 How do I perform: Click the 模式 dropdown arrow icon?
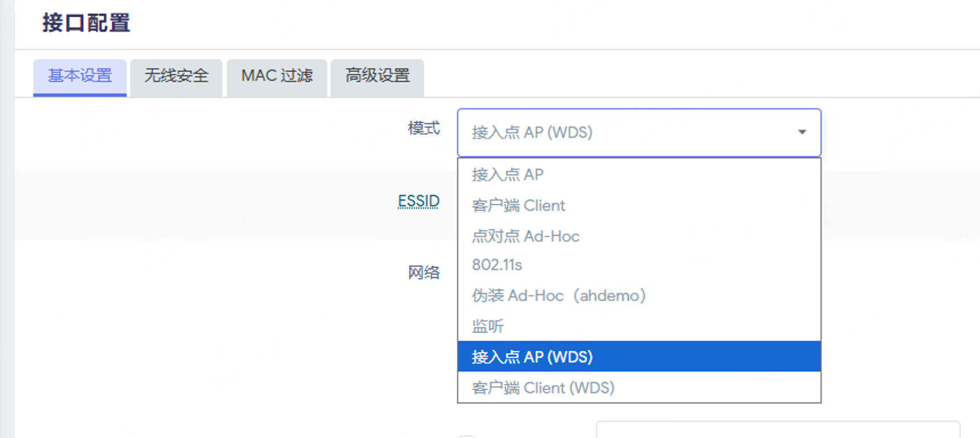tap(802, 132)
